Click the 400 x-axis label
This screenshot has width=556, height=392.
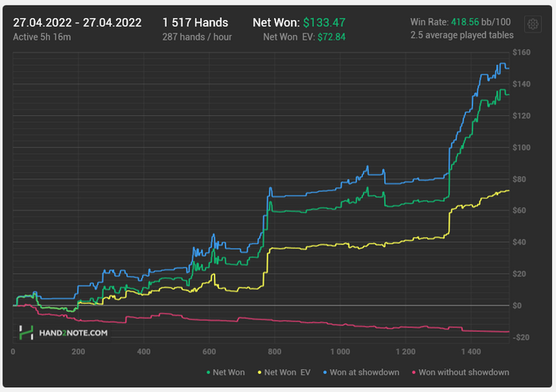[144, 352]
